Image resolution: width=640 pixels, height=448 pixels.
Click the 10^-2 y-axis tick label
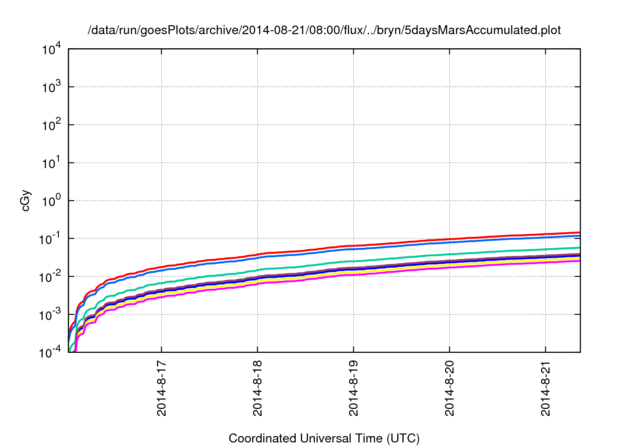[50, 277]
